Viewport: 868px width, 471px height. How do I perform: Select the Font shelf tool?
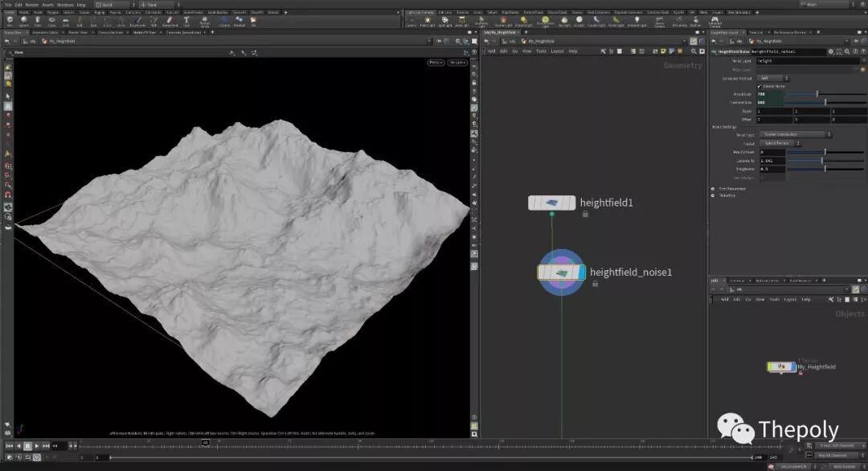point(186,21)
